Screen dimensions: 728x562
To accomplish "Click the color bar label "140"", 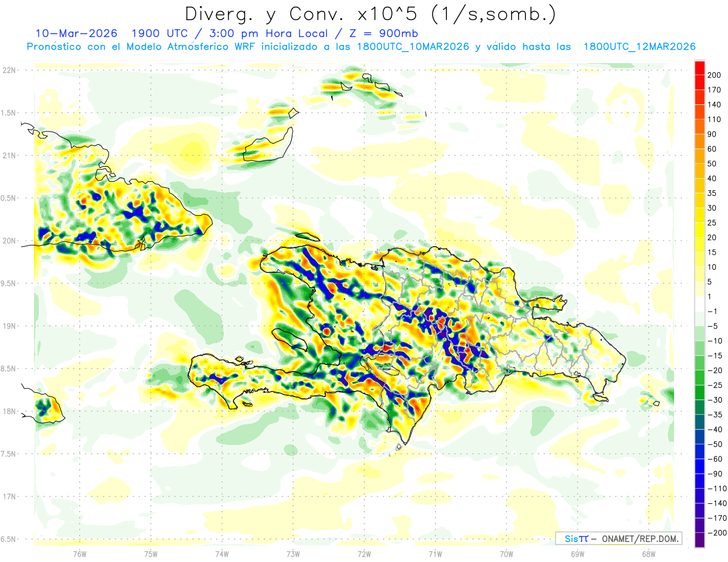I will (x=715, y=104).
